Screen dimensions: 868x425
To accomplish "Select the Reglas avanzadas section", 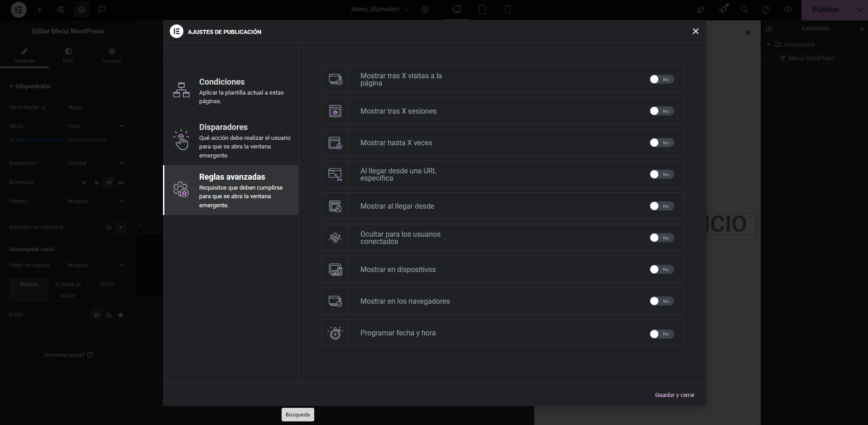I will pos(230,190).
